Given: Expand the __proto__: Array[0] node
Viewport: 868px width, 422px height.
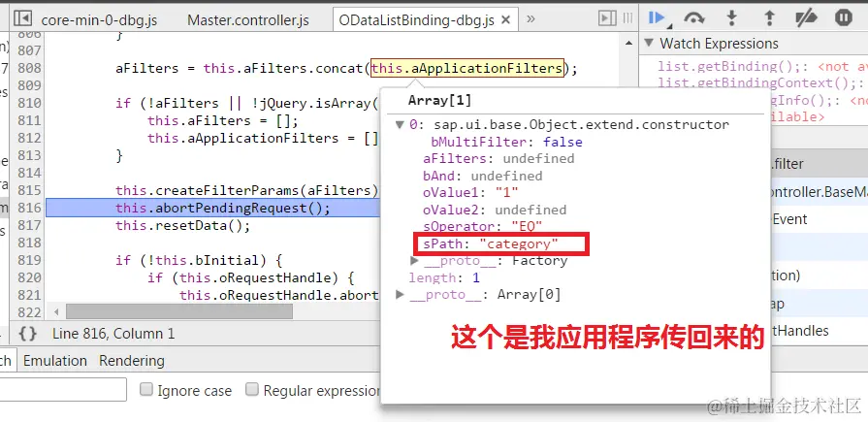Looking at the screenshot, I should 400,294.
